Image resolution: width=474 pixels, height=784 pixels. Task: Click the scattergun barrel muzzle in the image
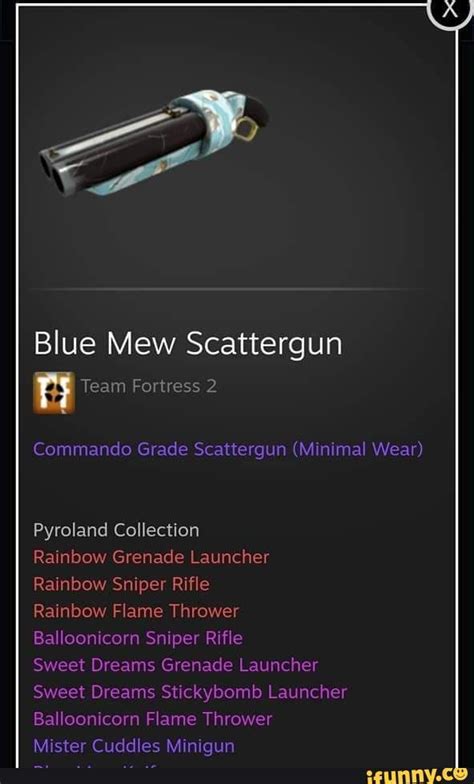54,170
